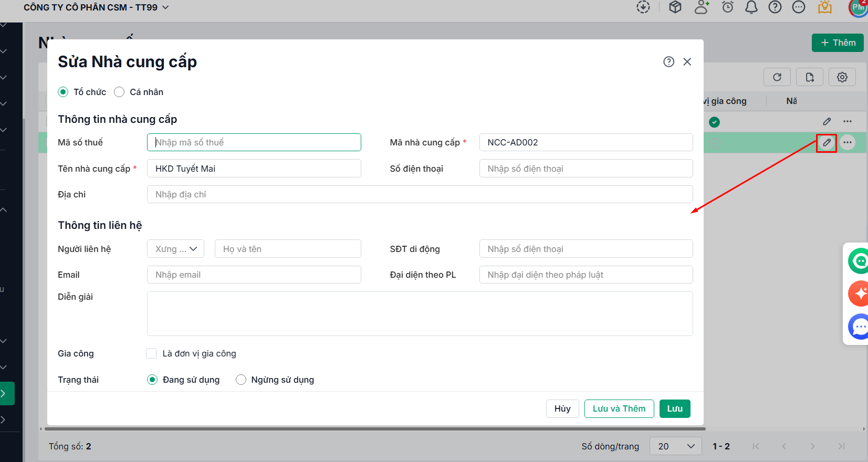
Task: Click the export file icon above table
Action: [x=810, y=77]
